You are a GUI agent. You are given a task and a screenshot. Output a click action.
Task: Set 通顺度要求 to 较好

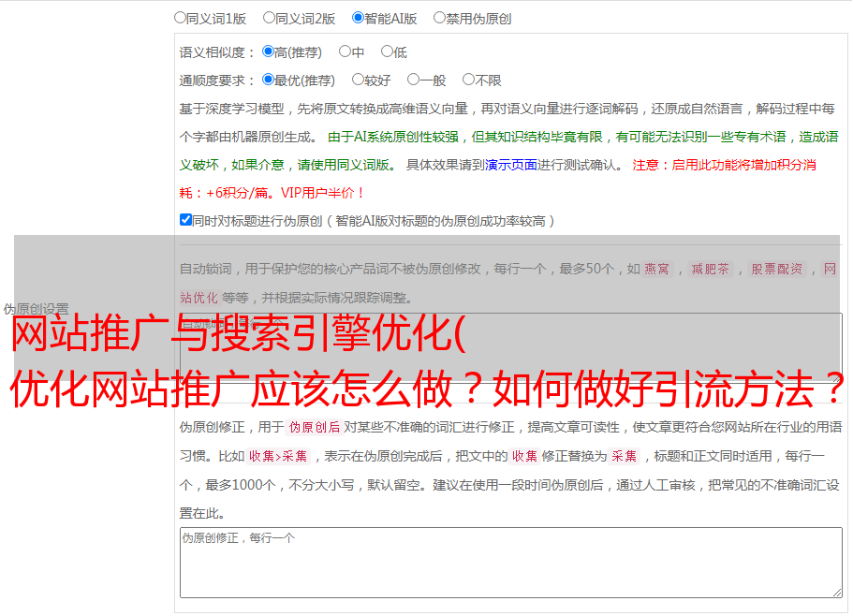(358, 80)
